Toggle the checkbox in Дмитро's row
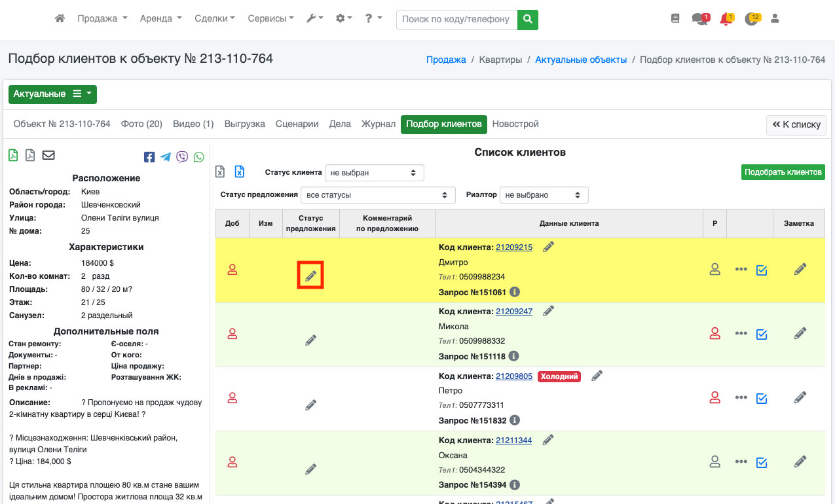835x504 pixels. [761, 270]
